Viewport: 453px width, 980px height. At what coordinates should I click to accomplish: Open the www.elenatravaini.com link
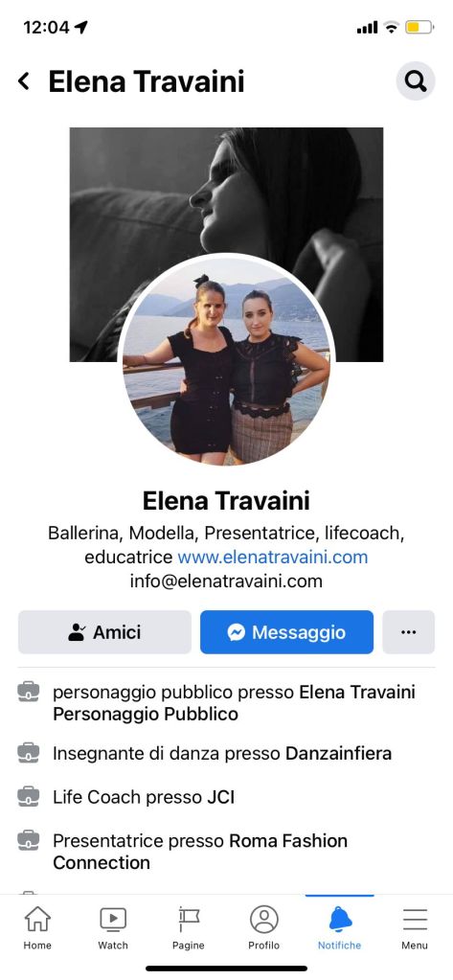[272, 557]
